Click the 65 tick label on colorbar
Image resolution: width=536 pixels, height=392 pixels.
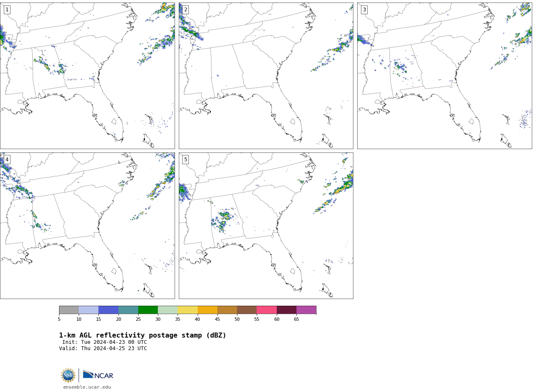(296, 320)
